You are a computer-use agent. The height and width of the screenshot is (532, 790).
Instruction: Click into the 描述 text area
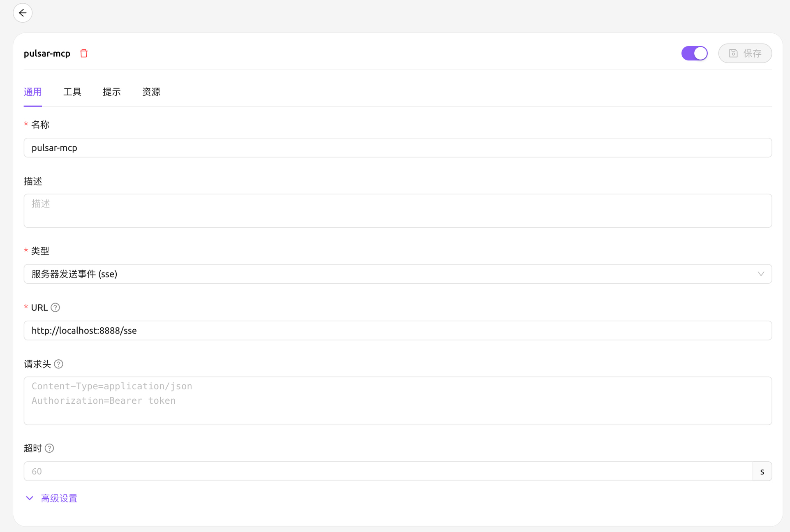point(398,211)
